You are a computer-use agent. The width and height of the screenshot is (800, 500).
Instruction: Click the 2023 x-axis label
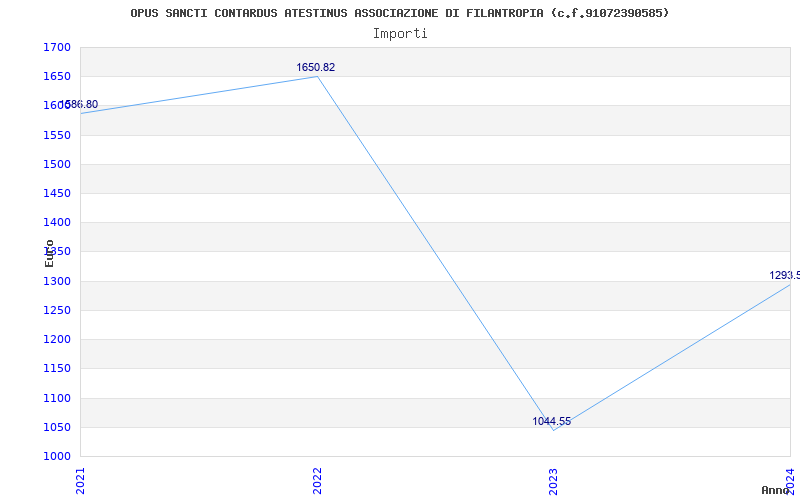click(x=554, y=481)
